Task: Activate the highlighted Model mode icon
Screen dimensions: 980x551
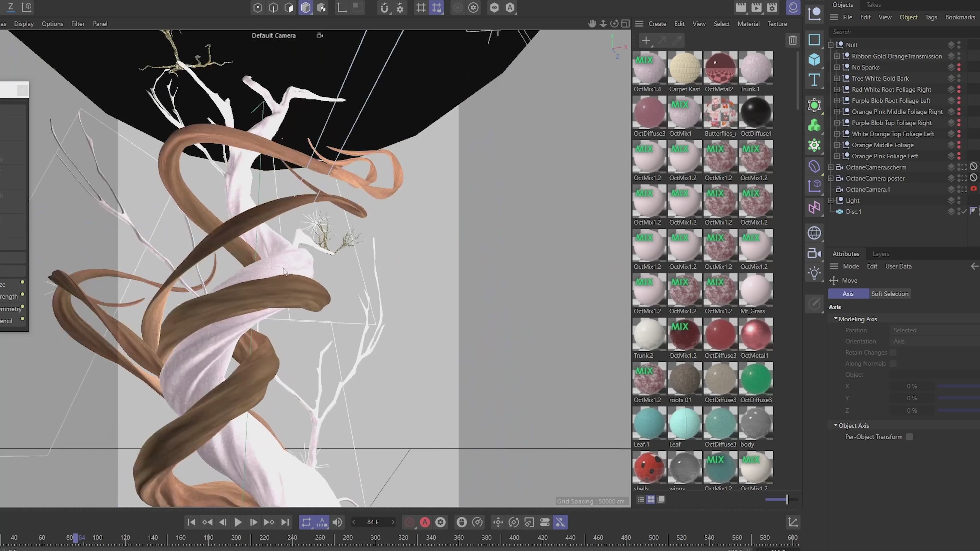Action: click(305, 8)
